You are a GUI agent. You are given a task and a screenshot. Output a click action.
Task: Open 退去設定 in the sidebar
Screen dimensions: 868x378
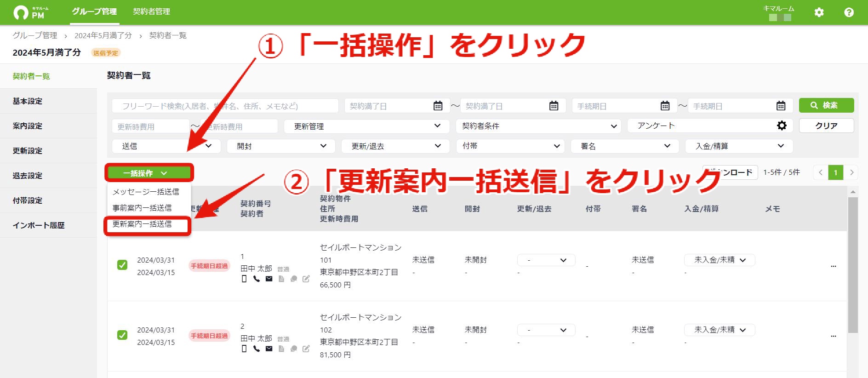coord(48,176)
